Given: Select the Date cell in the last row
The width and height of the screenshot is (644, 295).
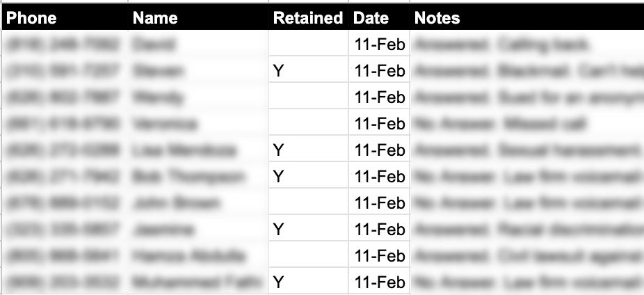Looking at the screenshot, I should coord(379,282).
